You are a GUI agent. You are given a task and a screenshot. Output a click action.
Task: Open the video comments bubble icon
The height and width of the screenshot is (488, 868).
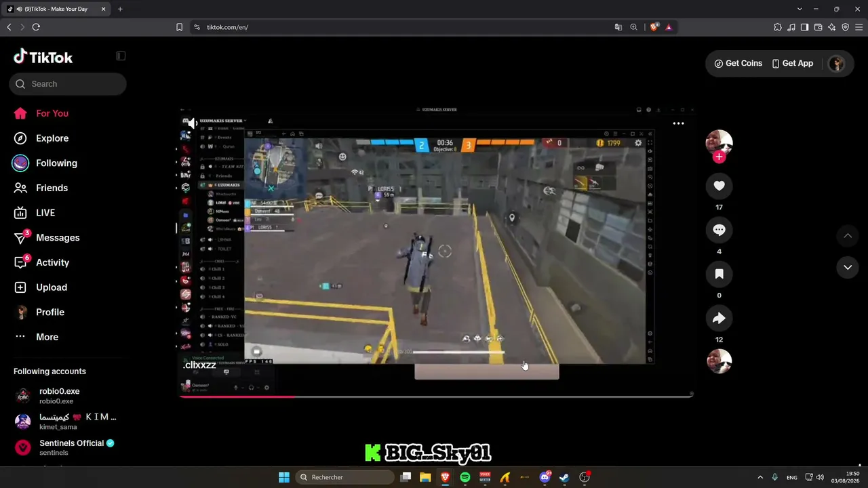719,230
